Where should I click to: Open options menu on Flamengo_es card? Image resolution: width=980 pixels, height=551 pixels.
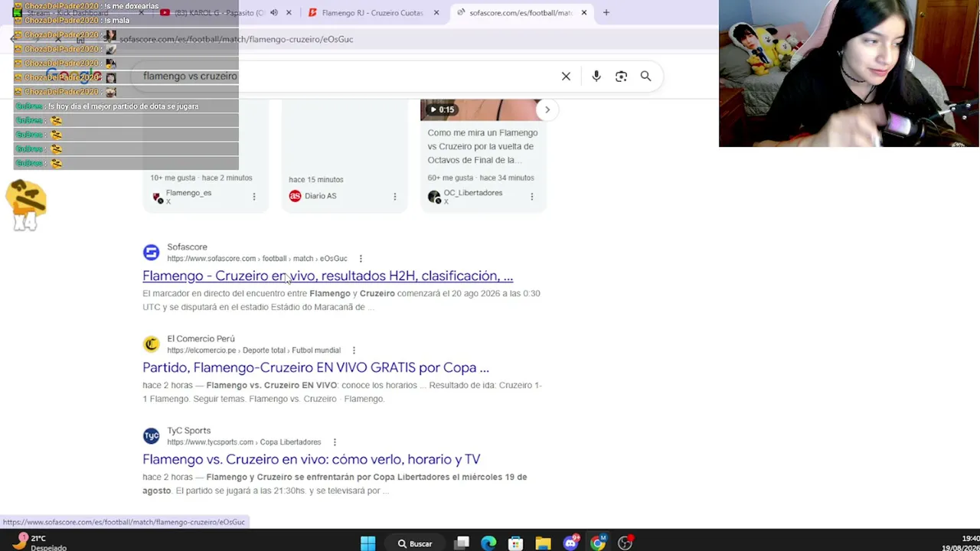pos(254,197)
